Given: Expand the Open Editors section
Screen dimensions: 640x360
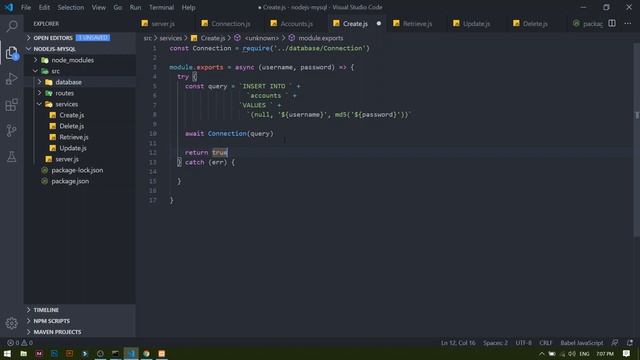Looking at the screenshot, I should (x=80, y=38).
